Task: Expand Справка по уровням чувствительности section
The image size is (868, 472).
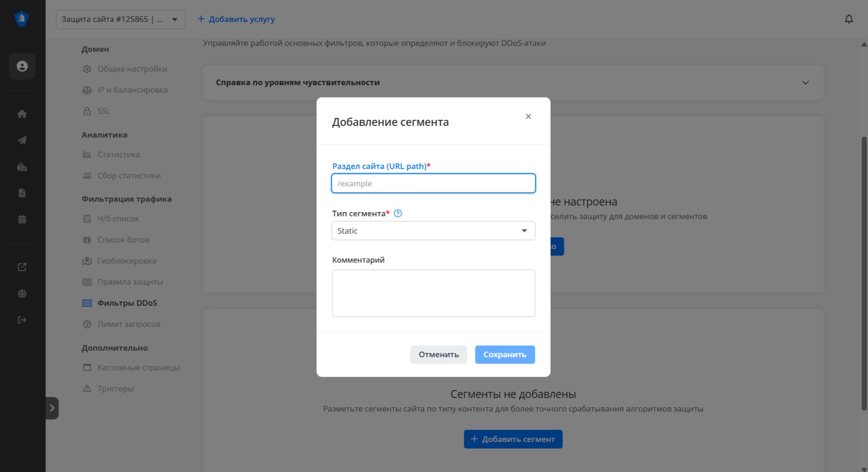Action: coord(805,82)
